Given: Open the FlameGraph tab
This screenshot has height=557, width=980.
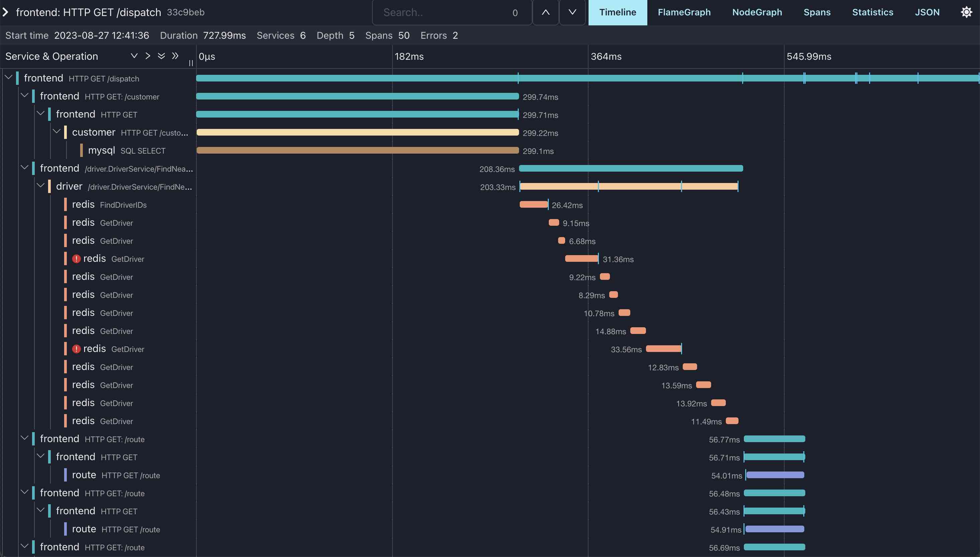Looking at the screenshot, I should click(x=684, y=12).
